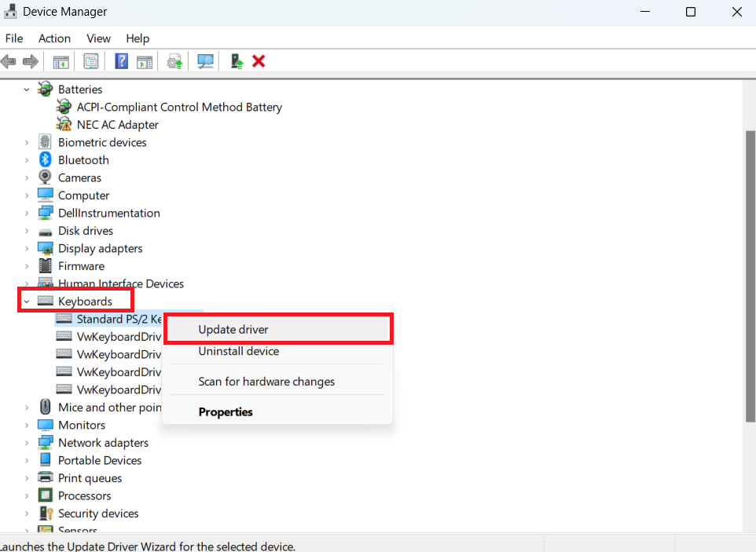Click the Processors category icon
This screenshot has height=552, width=756.
pos(46,495)
